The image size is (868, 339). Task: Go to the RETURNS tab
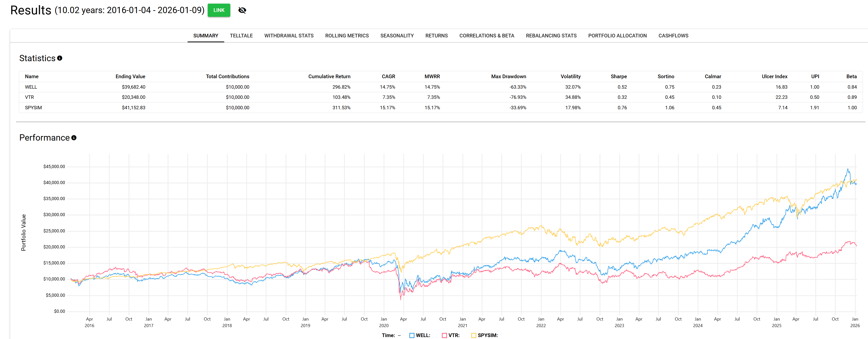click(x=436, y=36)
